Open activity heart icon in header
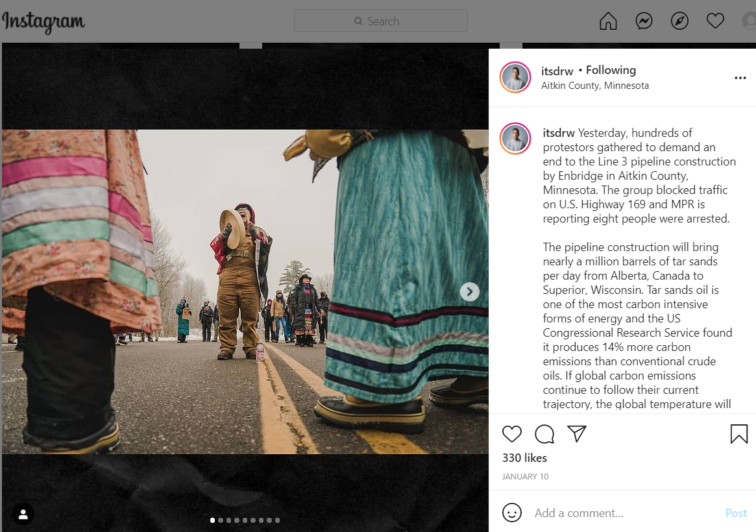756x532 pixels. pos(715,21)
